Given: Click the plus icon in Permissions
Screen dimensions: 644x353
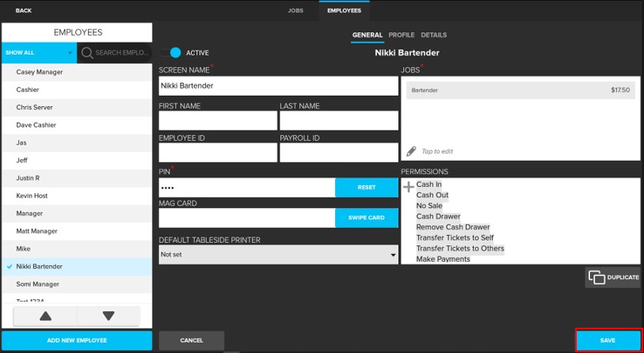Looking at the screenshot, I should [x=409, y=188].
